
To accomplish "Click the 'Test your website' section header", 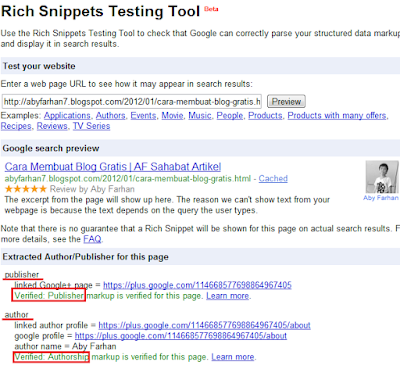I will pyautogui.click(x=39, y=66).
